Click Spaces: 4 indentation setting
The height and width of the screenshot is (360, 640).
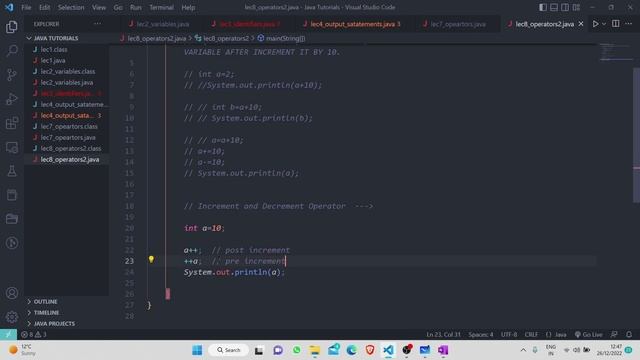point(481,334)
